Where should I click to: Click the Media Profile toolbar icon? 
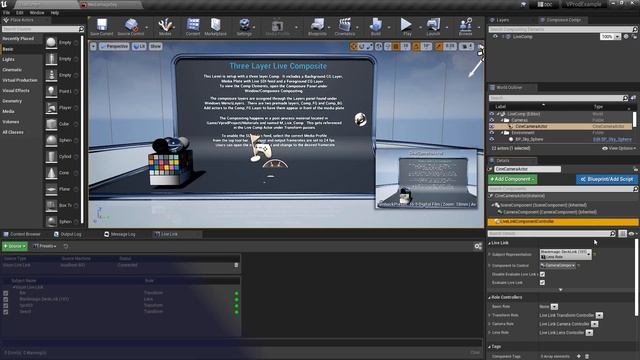278,27
